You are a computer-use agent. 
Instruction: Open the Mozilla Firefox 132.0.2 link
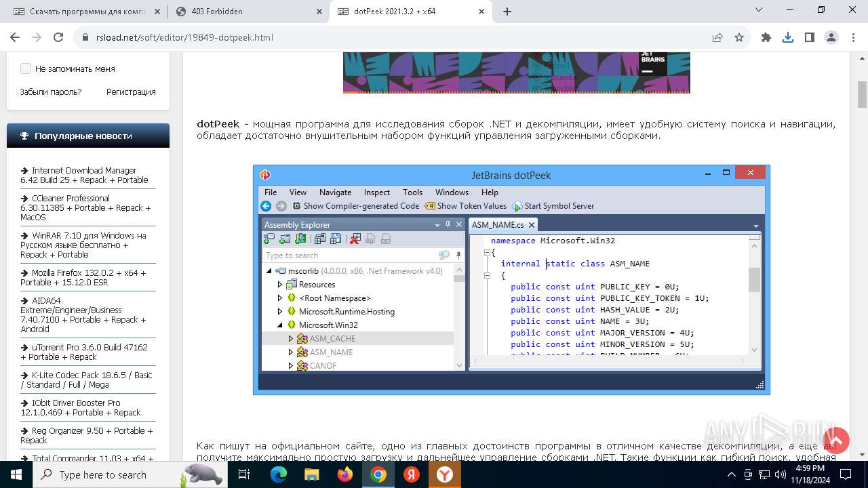(x=84, y=278)
